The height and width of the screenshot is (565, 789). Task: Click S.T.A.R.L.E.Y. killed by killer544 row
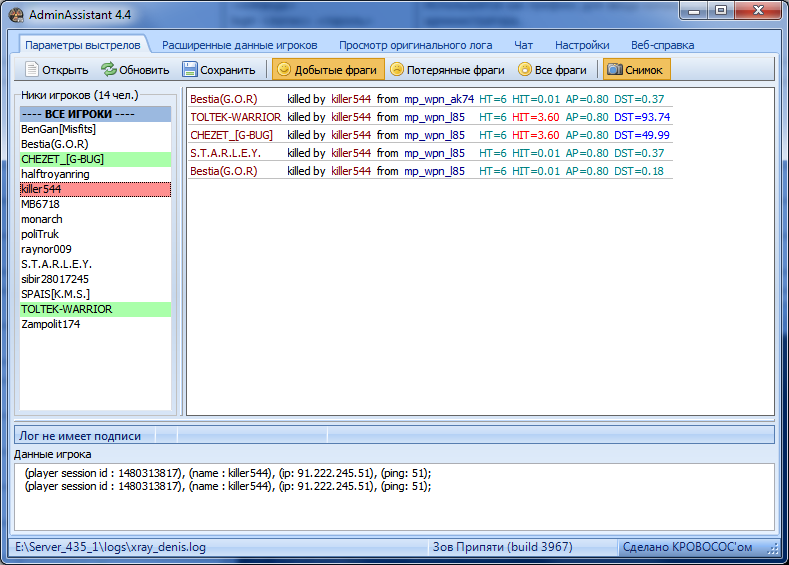pyautogui.click(x=430, y=153)
